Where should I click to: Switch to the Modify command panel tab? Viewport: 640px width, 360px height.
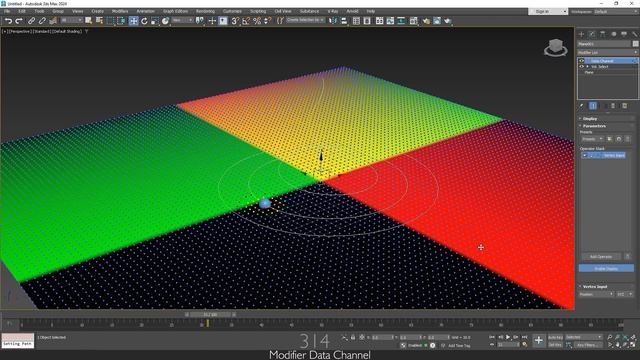click(x=592, y=34)
